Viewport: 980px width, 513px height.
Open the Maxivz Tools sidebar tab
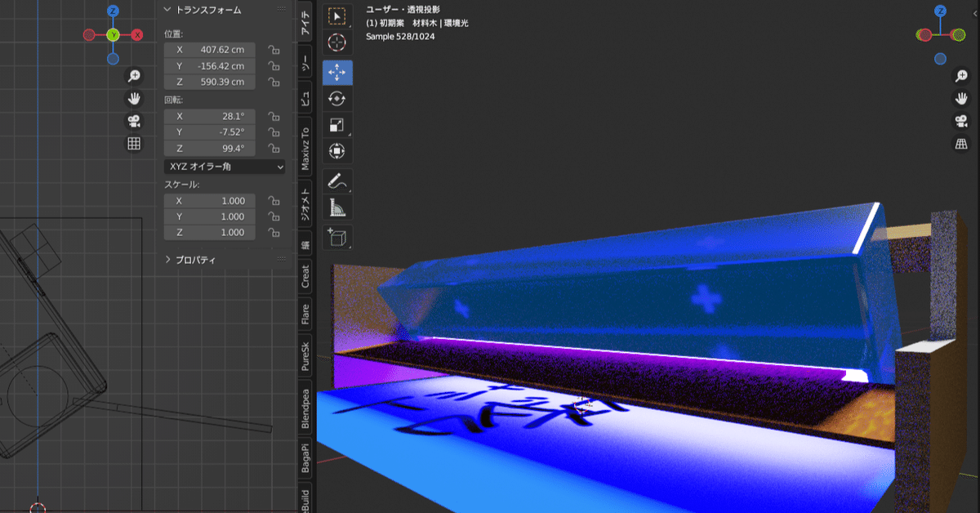point(305,148)
